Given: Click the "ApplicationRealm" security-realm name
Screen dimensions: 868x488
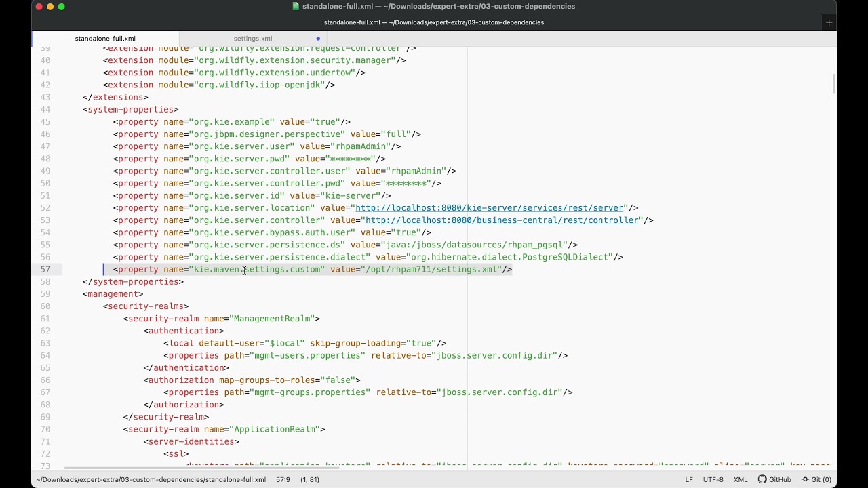Looking at the screenshot, I should [275, 429].
